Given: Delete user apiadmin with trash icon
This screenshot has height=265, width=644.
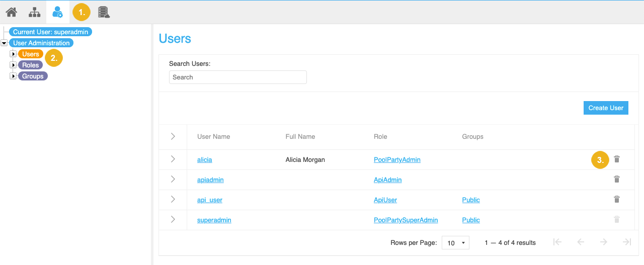Looking at the screenshot, I should click(x=617, y=180).
